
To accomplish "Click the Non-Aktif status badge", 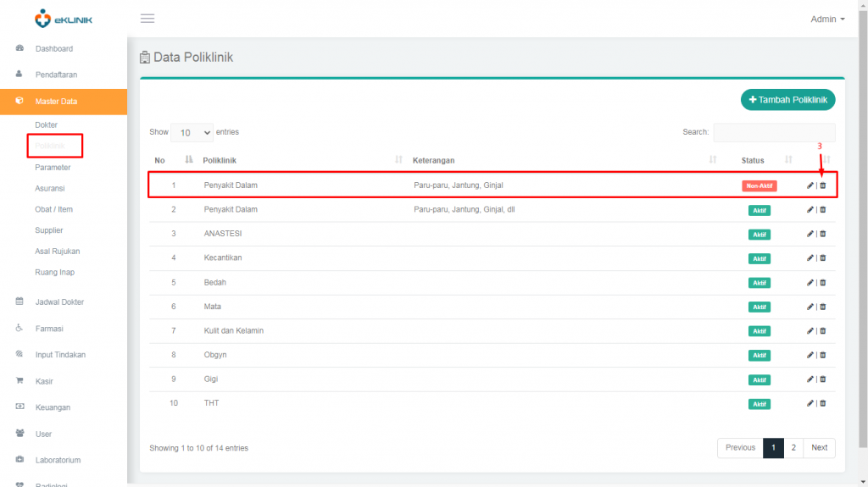I will point(759,186).
